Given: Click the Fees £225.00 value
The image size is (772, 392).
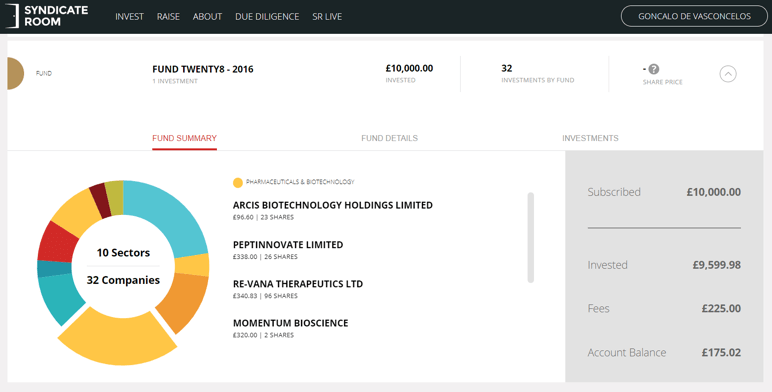Looking at the screenshot, I should 721,309.
